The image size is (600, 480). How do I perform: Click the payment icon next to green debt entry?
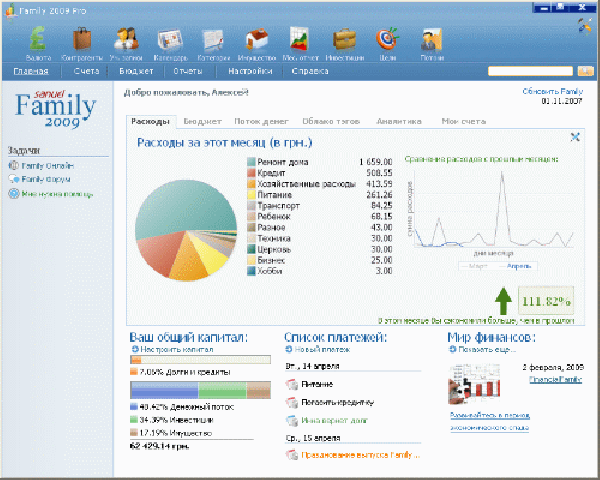point(292,421)
